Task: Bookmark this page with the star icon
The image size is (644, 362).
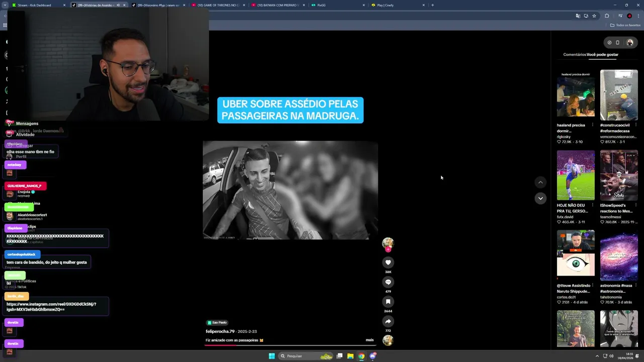Action: click(594, 16)
